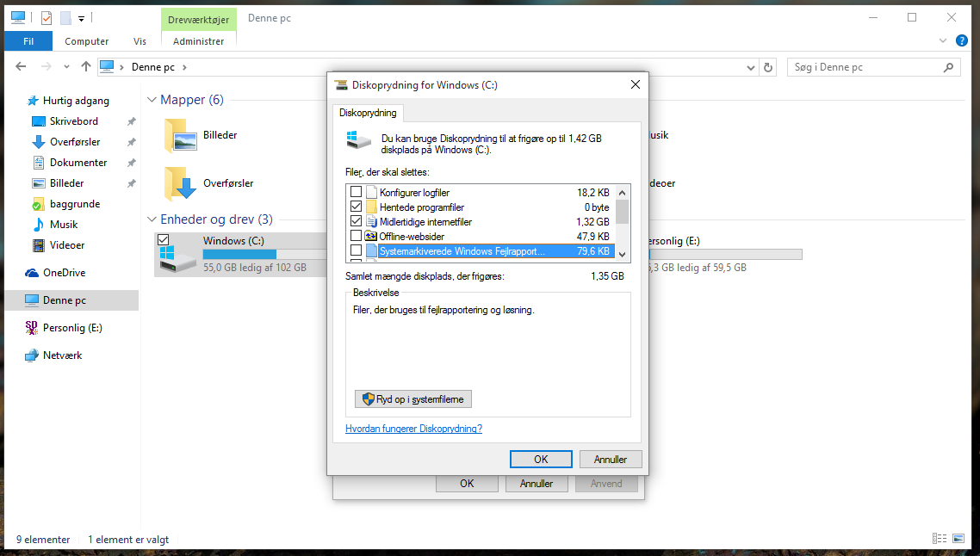
Task: Select the Diskoprydning tab in dialog
Action: coord(368,113)
